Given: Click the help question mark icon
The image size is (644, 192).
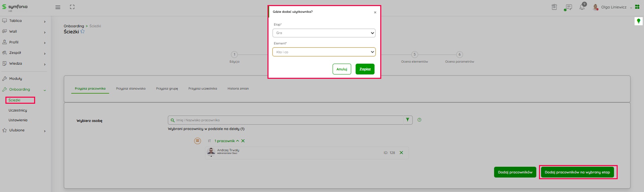Looking at the screenshot, I should [419, 120].
